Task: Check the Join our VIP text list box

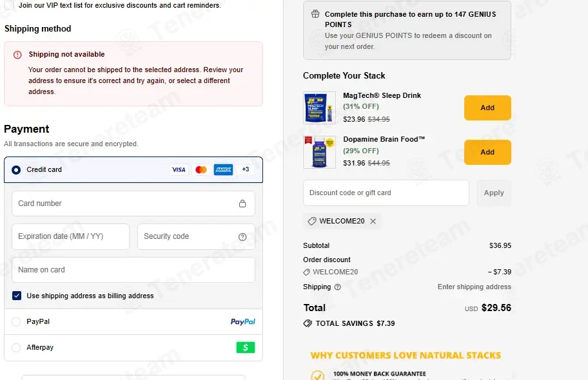Action: pyautogui.click(x=8, y=5)
